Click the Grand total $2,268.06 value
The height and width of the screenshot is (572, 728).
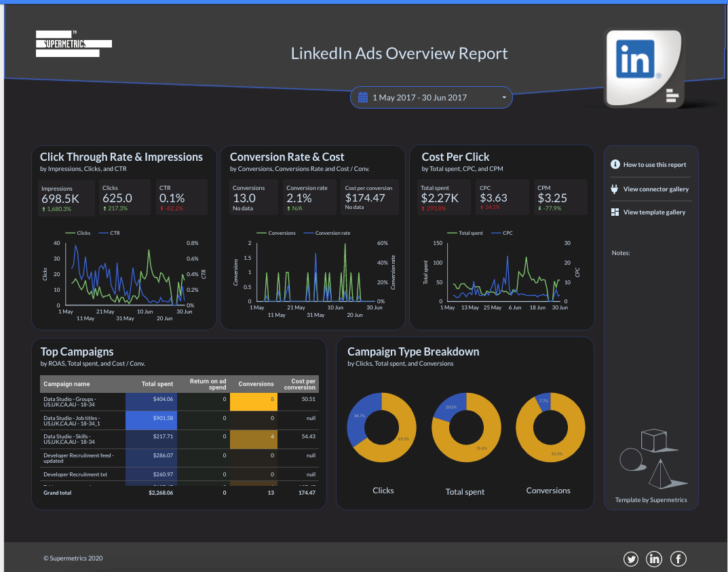161,493
